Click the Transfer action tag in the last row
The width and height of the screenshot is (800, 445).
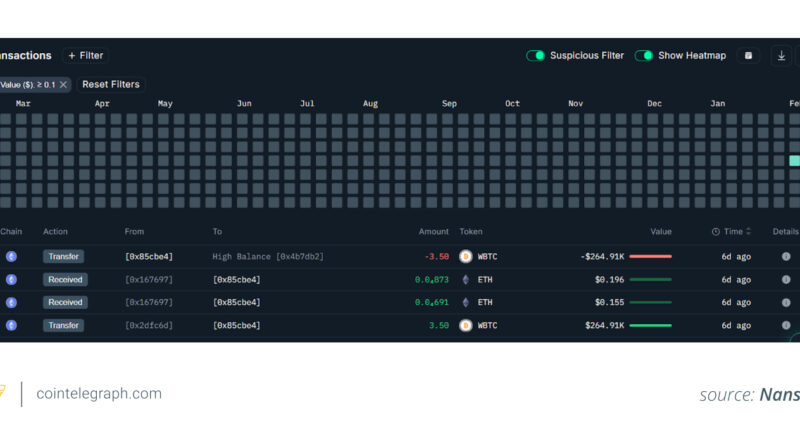[65, 326]
